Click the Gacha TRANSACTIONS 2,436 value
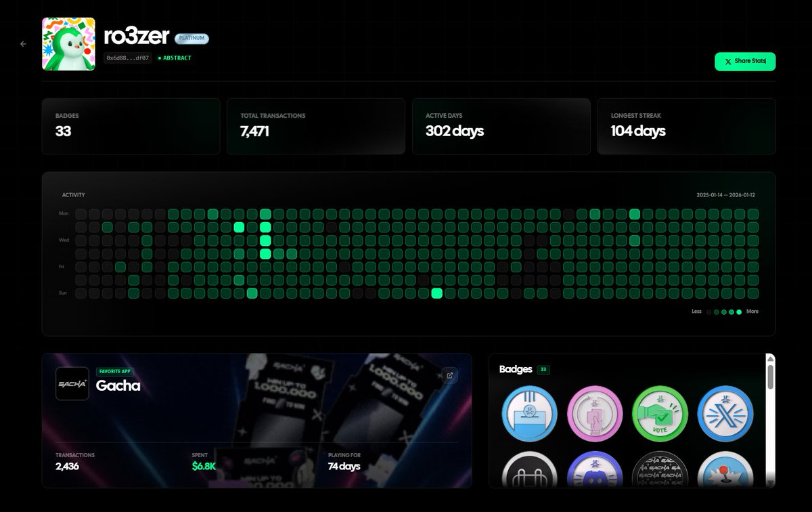 point(68,466)
